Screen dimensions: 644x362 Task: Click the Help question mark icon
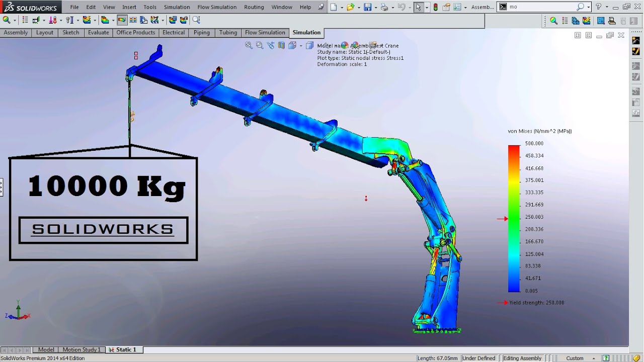(x=598, y=7)
